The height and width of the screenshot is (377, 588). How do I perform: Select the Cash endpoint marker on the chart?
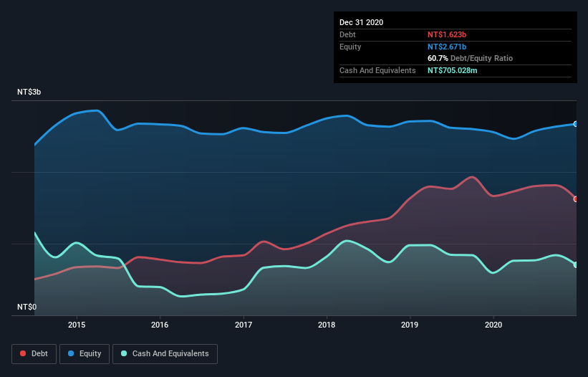pos(576,265)
